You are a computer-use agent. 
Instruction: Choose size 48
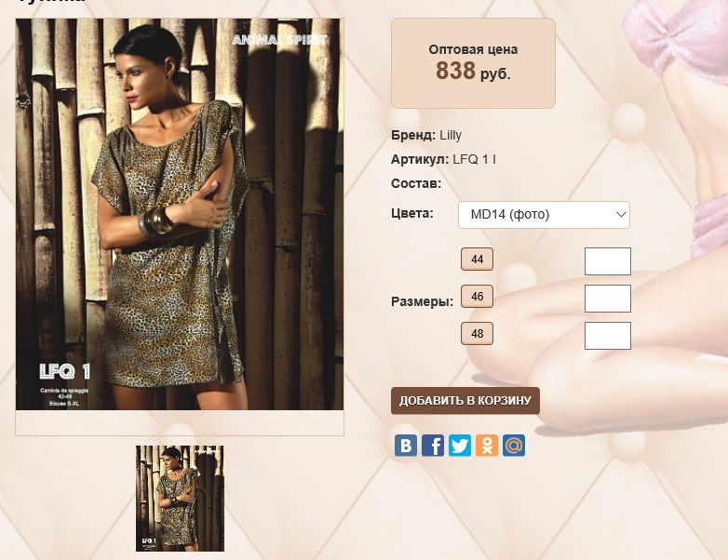(x=477, y=334)
